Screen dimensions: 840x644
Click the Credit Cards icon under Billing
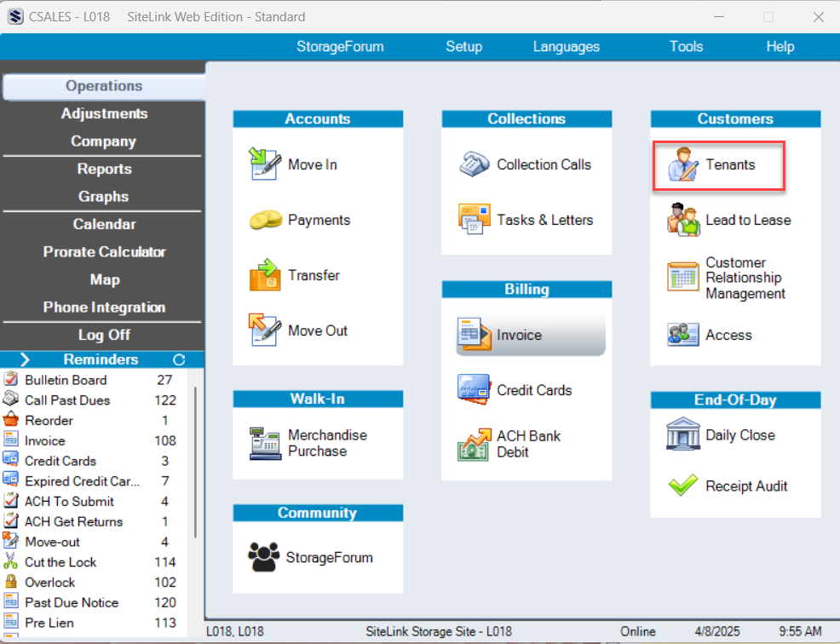475,389
